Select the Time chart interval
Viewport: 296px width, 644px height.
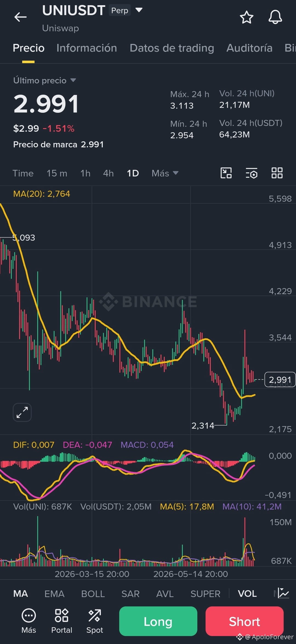tap(23, 173)
